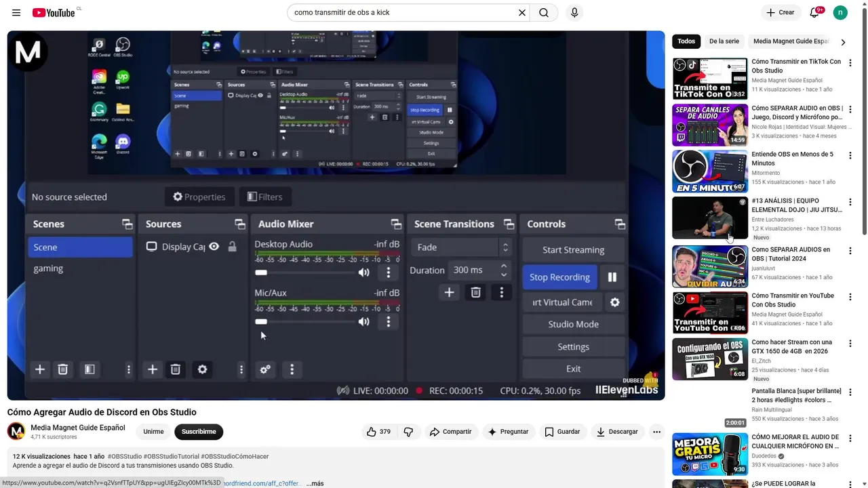Open options menu for the '#13 ANÁLISIS' video
Image resolution: width=868 pixels, height=488 pixels.
[850, 202]
